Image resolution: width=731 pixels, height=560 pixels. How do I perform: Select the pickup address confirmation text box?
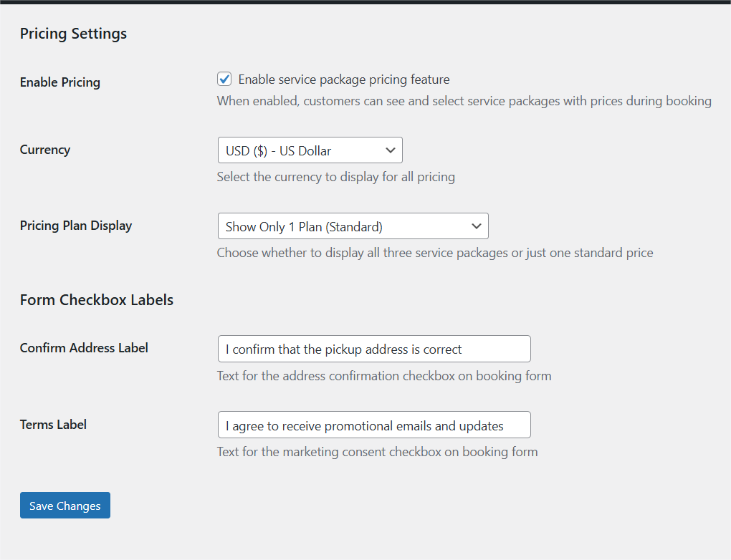[x=373, y=349]
